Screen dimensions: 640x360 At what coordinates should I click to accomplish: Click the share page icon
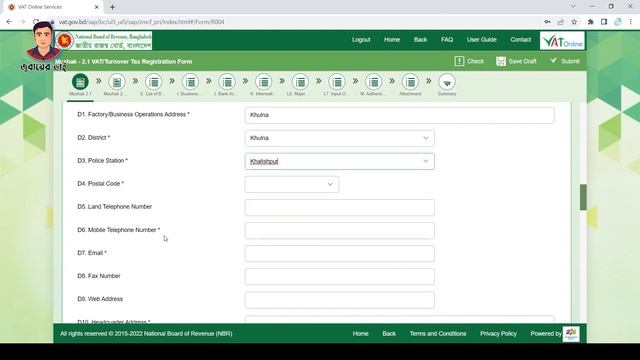tap(560, 22)
